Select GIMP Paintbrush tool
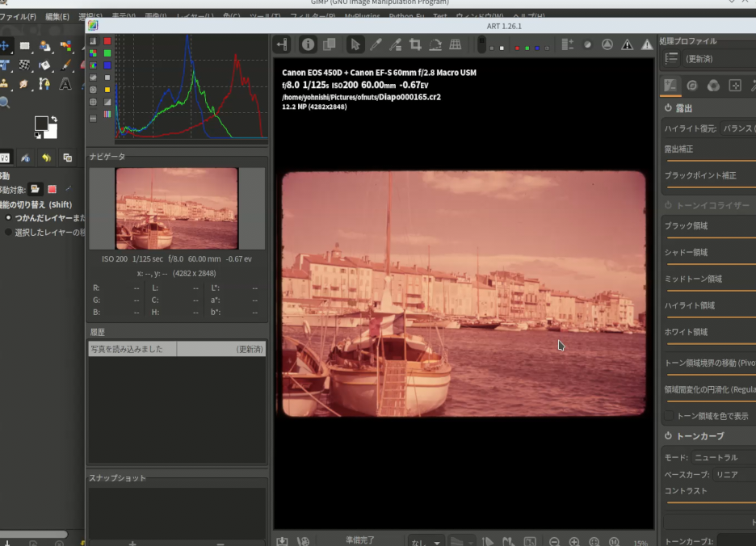 click(65, 65)
